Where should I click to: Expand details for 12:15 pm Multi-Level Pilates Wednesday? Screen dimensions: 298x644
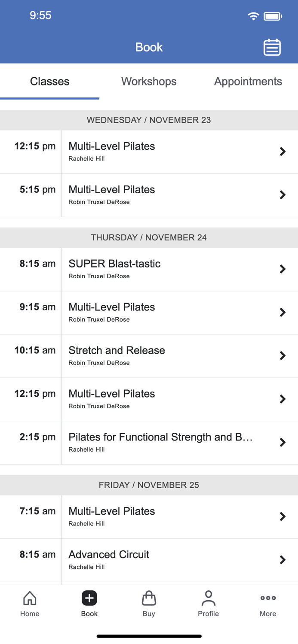point(283,152)
